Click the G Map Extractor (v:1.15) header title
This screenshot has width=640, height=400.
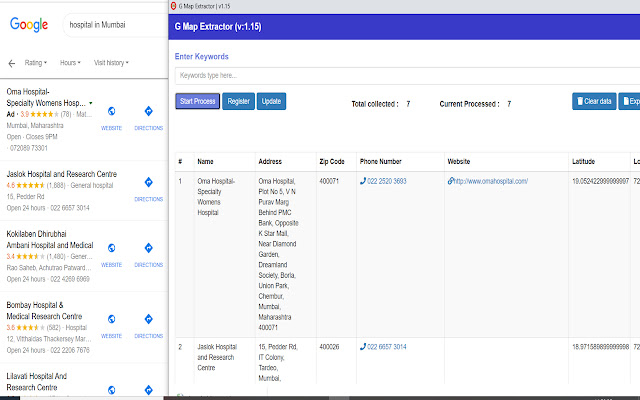218,27
